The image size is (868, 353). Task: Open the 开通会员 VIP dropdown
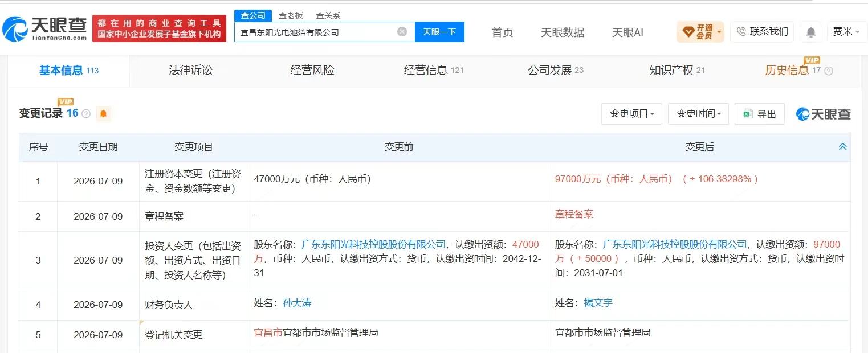coord(700,32)
